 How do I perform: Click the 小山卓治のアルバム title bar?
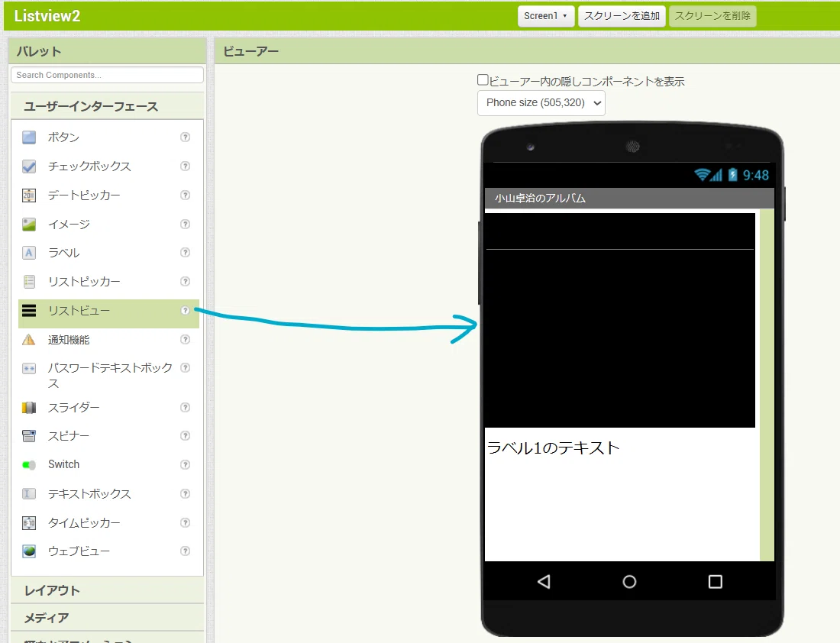click(629, 199)
